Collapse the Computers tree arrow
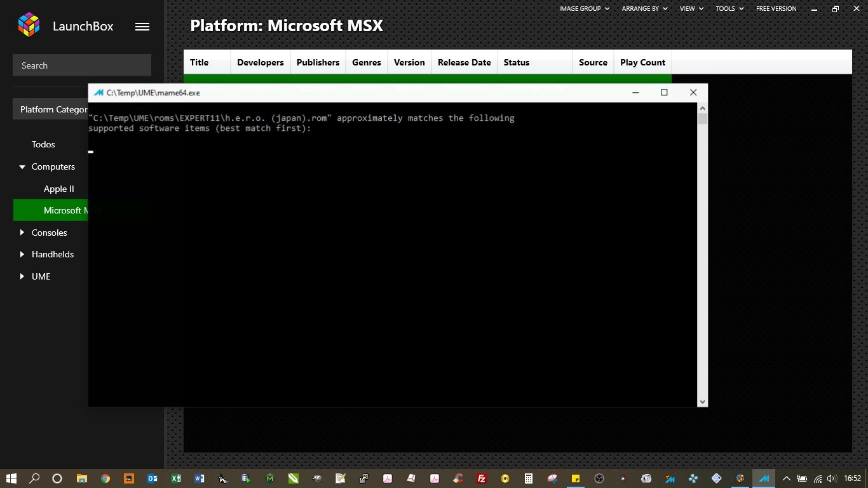This screenshot has width=868, height=488. 23,167
